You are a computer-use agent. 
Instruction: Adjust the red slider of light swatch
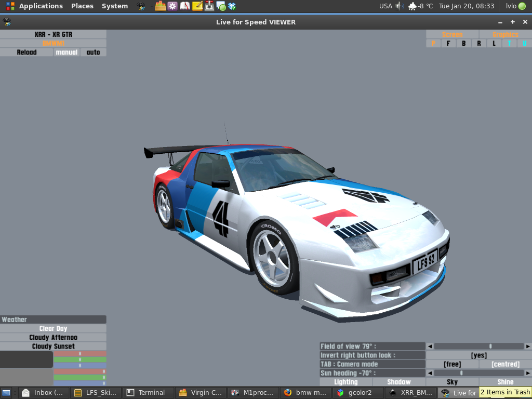[80, 371]
